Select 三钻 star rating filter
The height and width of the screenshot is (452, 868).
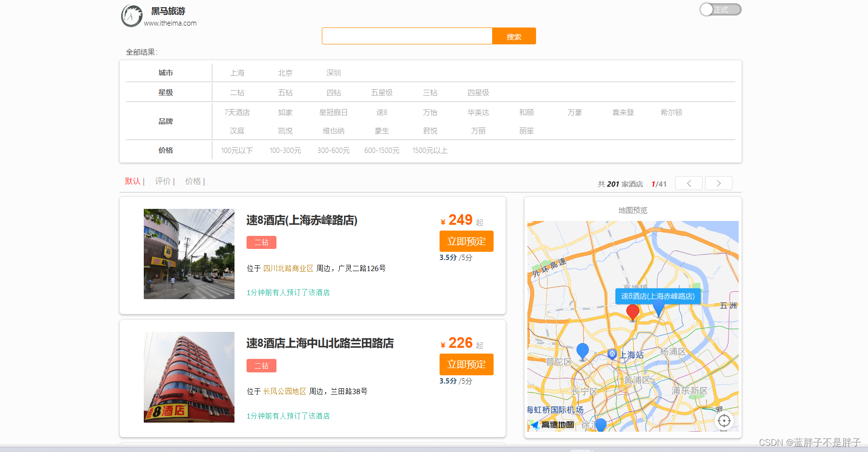tap(430, 93)
